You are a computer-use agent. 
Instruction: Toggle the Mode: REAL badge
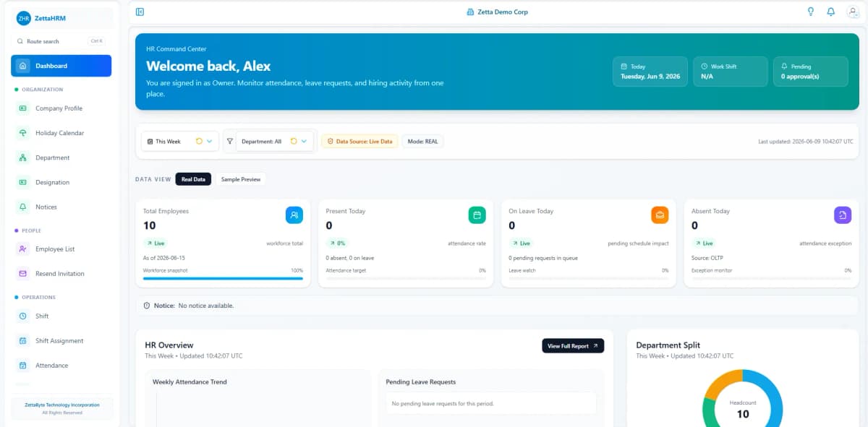(423, 142)
